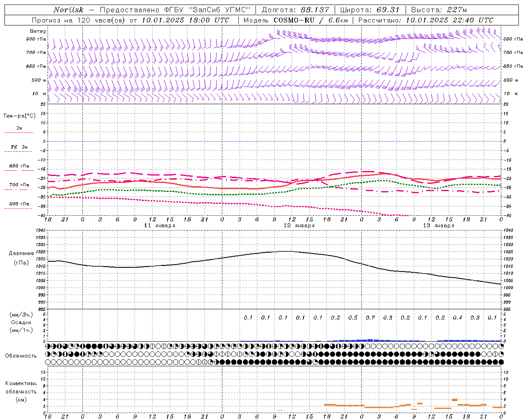Screen dimensions: 525x420
Task: Click the 'Давление' pressure panel label
Action: pyautogui.click(x=21, y=253)
